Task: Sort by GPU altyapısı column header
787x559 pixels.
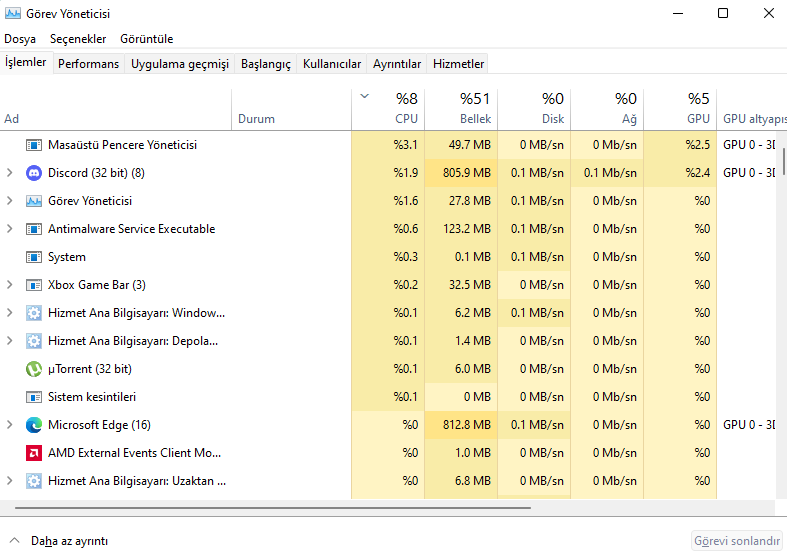Action: pyautogui.click(x=751, y=110)
